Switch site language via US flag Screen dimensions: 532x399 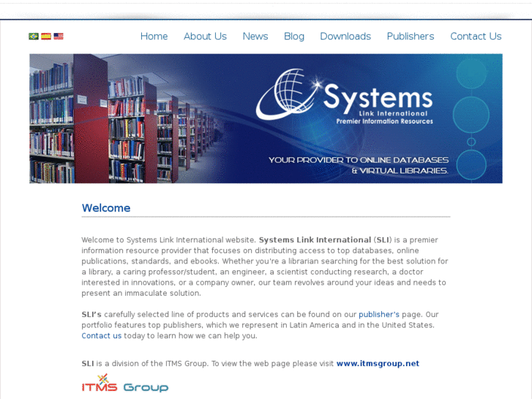click(x=59, y=36)
